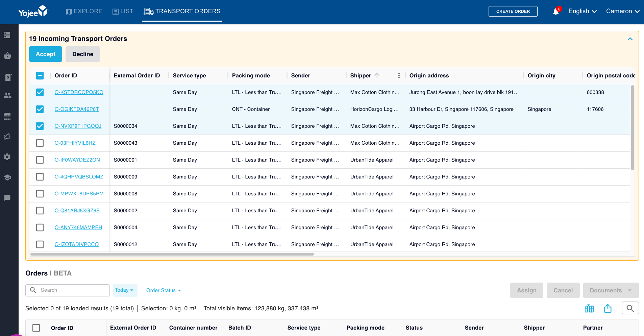Open order link O-OGIKFDA46P6T
Image resolution: width=644 pixels, height=336 pixels.
(x=77, y=109)
